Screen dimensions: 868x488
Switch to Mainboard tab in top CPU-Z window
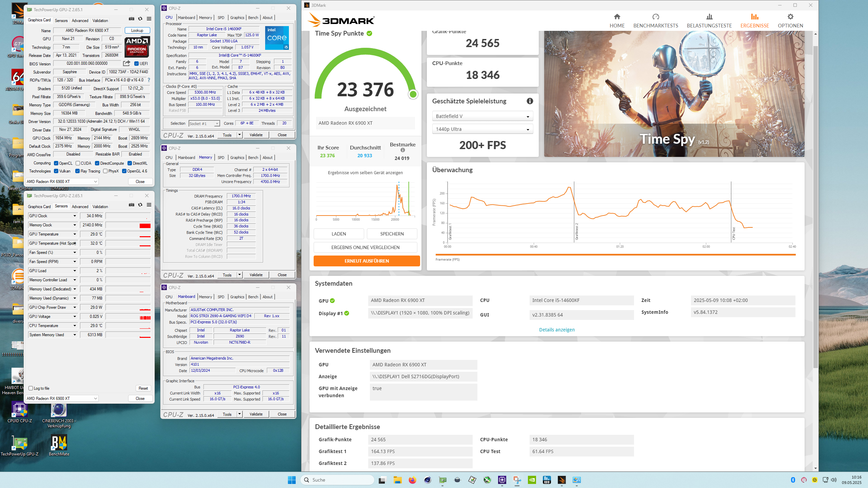pos(186,18)
